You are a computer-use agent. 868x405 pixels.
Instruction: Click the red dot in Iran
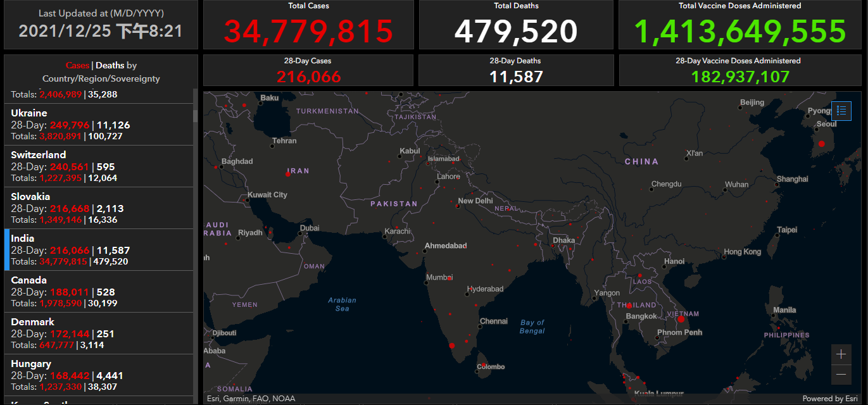(288, 174)
